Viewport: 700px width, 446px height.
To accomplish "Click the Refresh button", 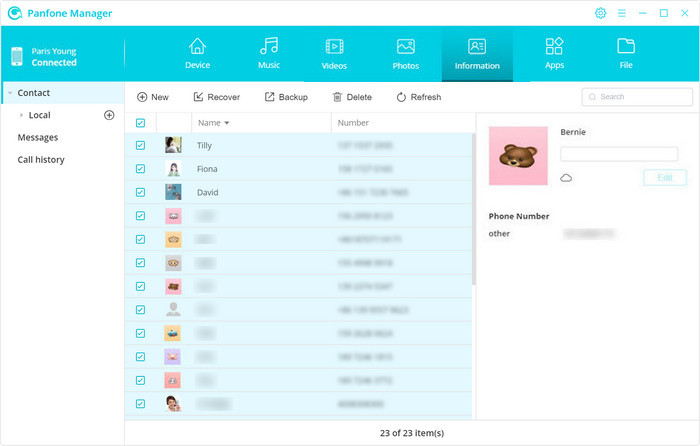I will 419,97.
